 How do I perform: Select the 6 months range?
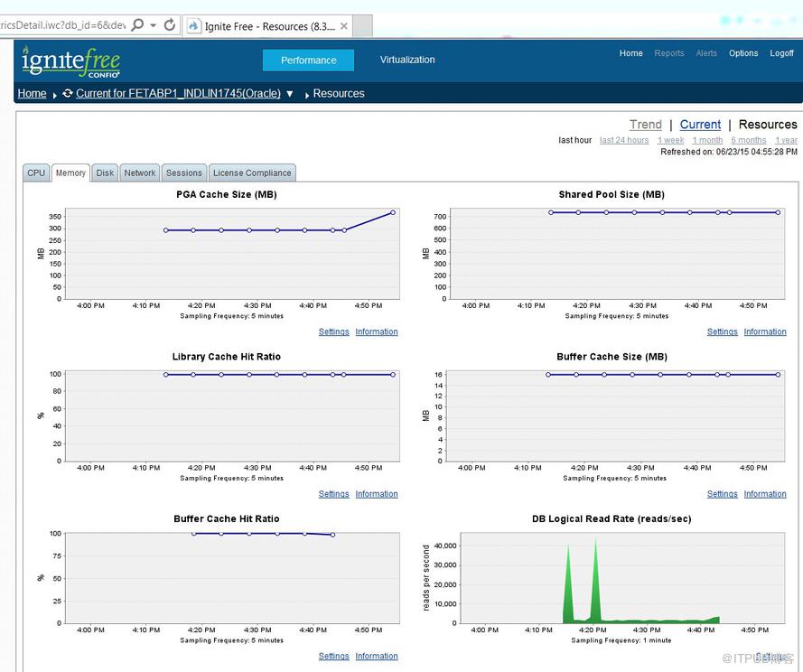point(748,140)
